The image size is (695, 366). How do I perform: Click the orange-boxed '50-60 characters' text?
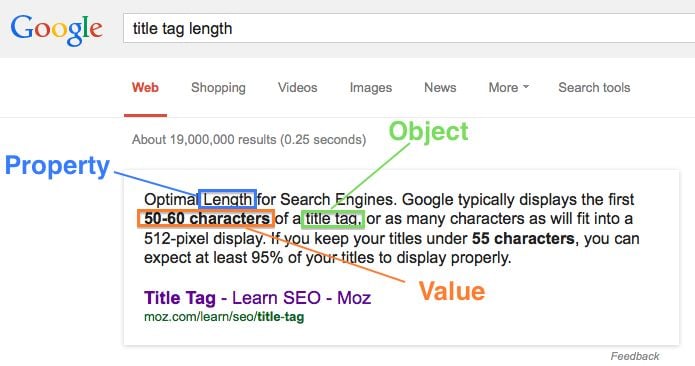click(x=206, y=218)
